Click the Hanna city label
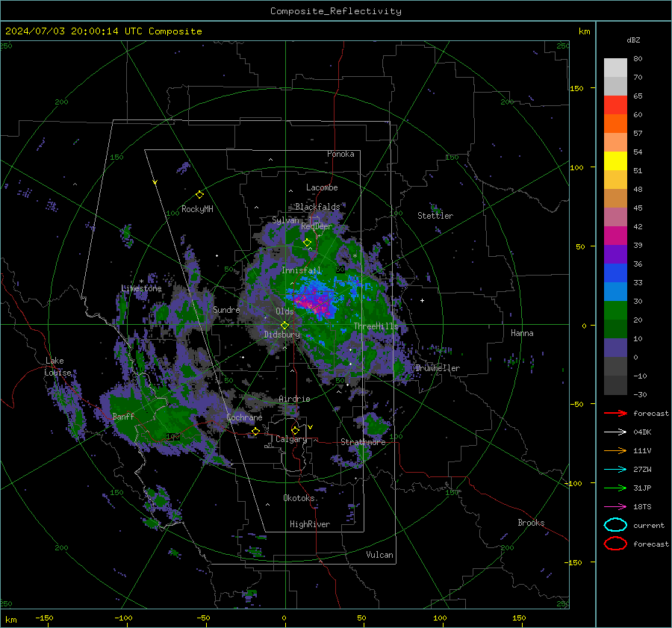This screenshot has width=672, height=628. pos(522,333)
